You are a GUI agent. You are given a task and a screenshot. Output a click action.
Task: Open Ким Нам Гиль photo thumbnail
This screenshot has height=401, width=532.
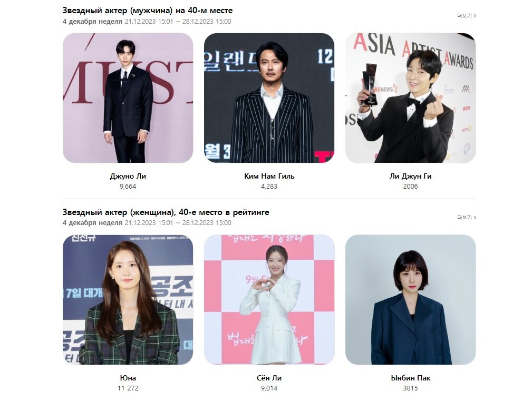[269, 98]
